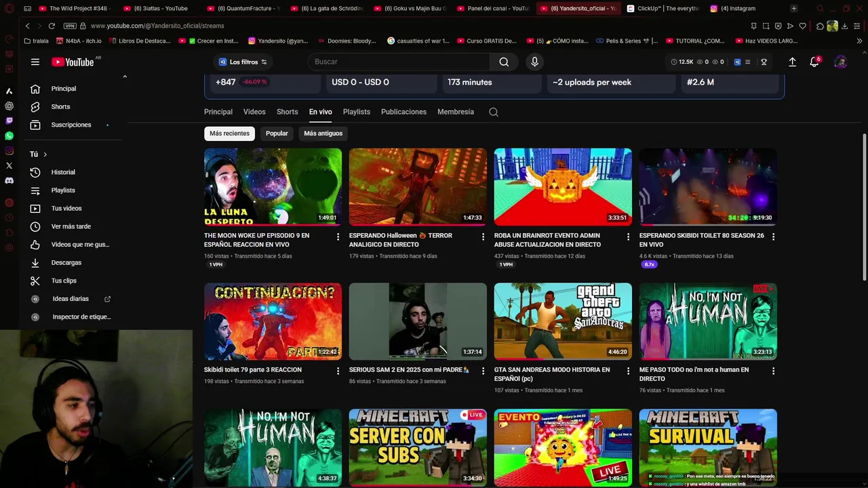Image resolution: width=868 pixels, height=488 pixels.
Task: Start voice search with the microphone
Action: pyautogui.click(x=535, y=62)
